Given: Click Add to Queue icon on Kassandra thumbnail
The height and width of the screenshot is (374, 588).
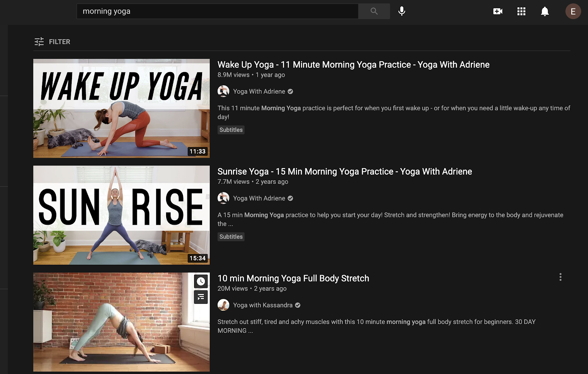Looking at the screenshot, I should pyautogui.click(x=201, y=297).
